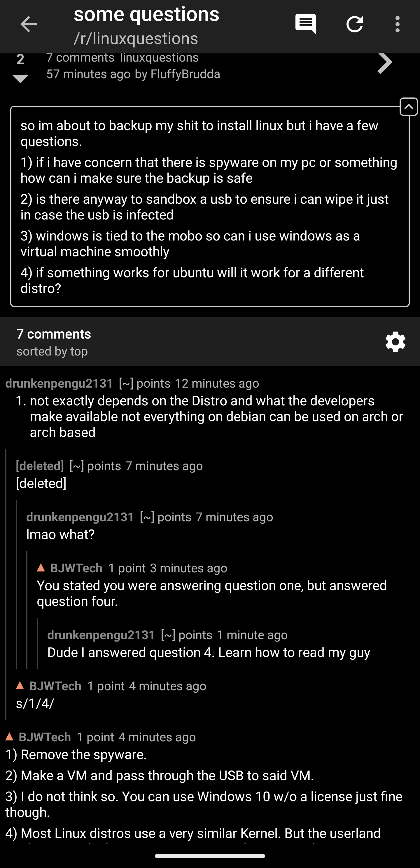This screenshot has height=868, width=420.
Task: Tap the bottom home gesture bar
Action: point(210,856)
